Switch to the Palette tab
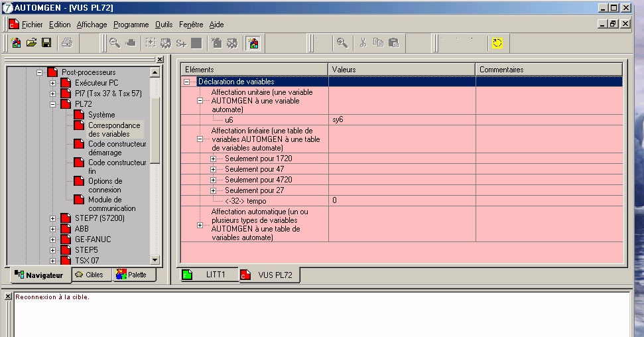This screenshot has width=644, height=337. tap(131, 275)
